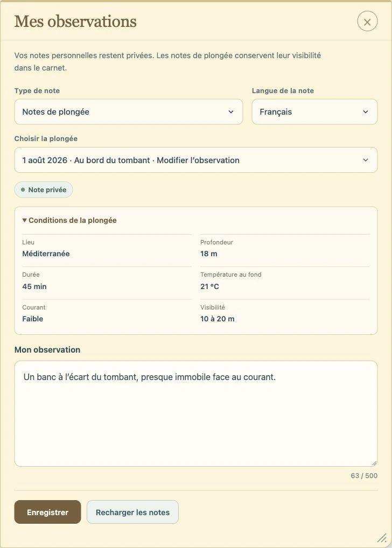Image resolution: width=392 pixels, height=548 pixels.
Task: Click the dialog resize handle in the corner
Action: pyautogui.click(x=382, y=538)
